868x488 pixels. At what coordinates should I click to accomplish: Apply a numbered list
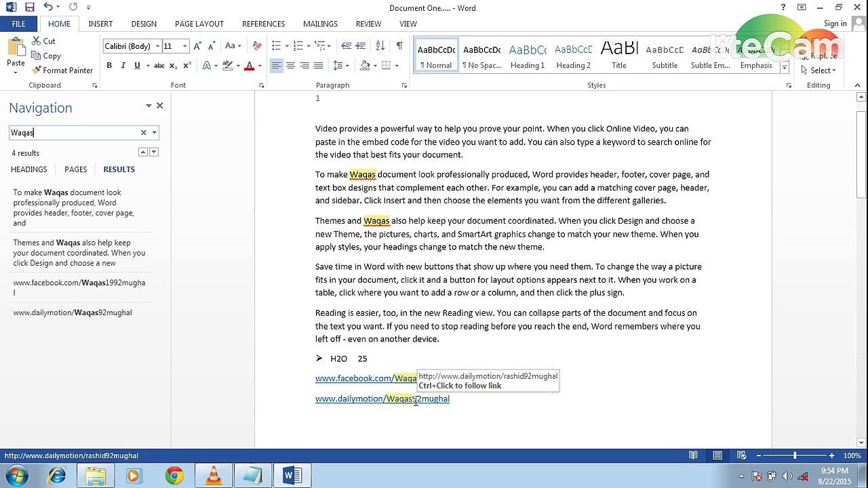298,46
